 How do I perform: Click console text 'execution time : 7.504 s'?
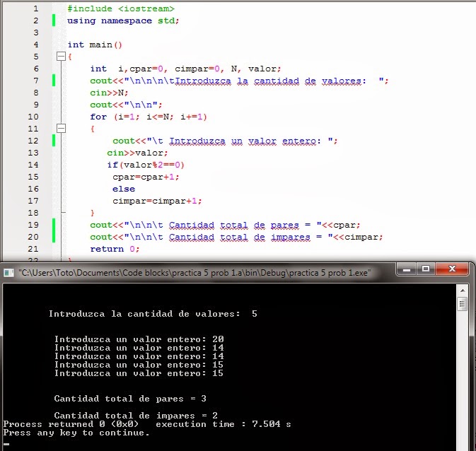[x=224, y=424]
